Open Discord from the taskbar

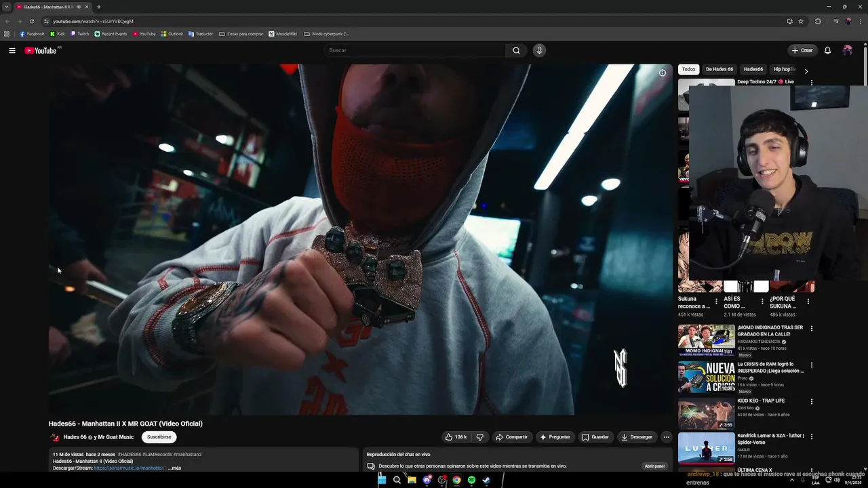point(427,480)
